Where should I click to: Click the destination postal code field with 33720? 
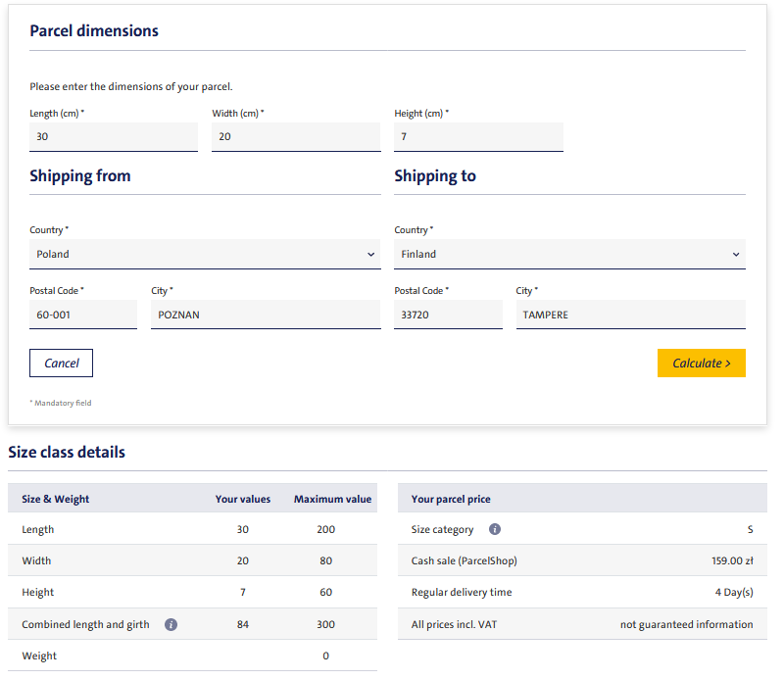pyautogui.click(x=448, y=315)
